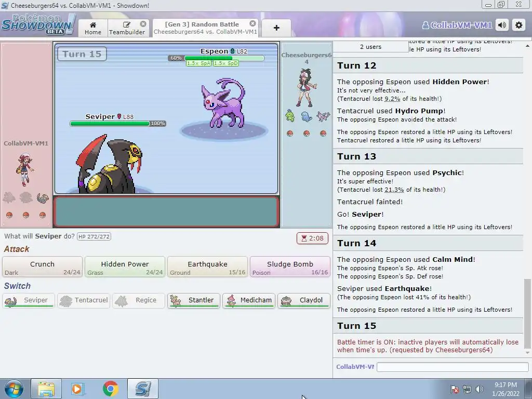Click opponent's green Pokémon team icon
532x399 pixels.
click(290, 116)
